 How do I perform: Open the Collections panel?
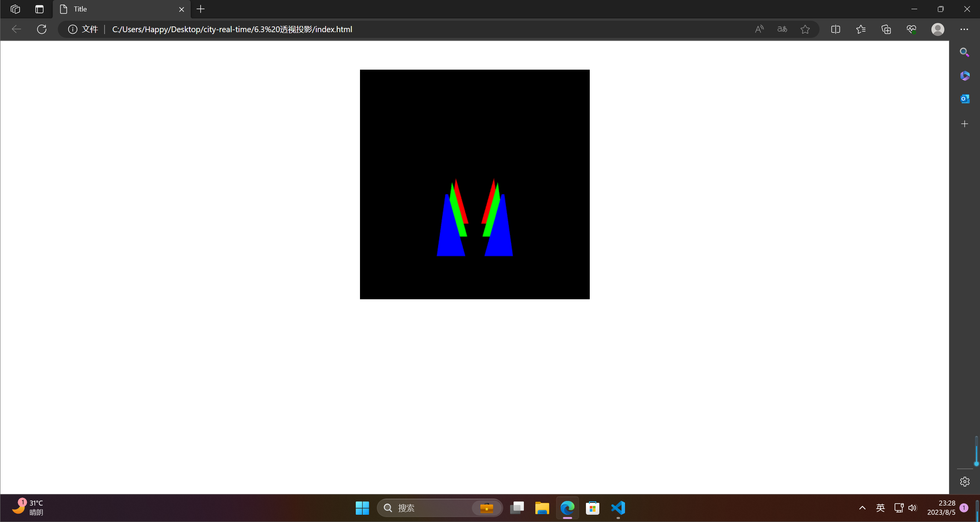[886, 29]
